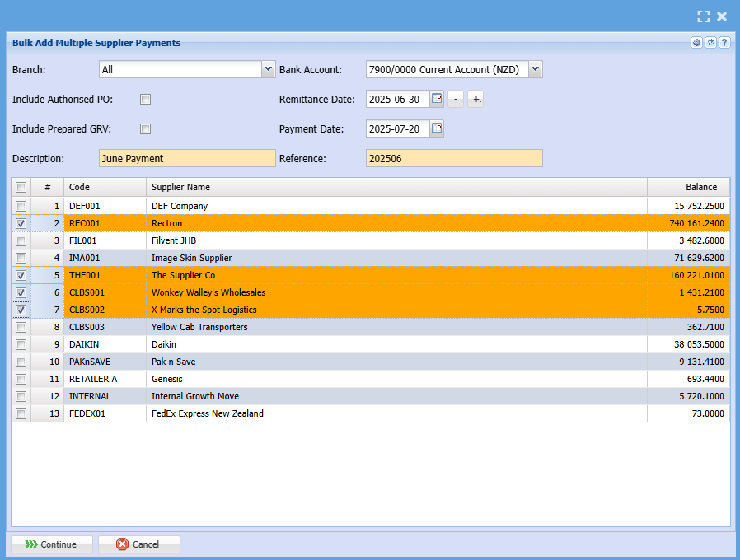Image resolution: width=740 pixels, height=560 pixels.
Task: Click into the Reference field
Action: 453,158
